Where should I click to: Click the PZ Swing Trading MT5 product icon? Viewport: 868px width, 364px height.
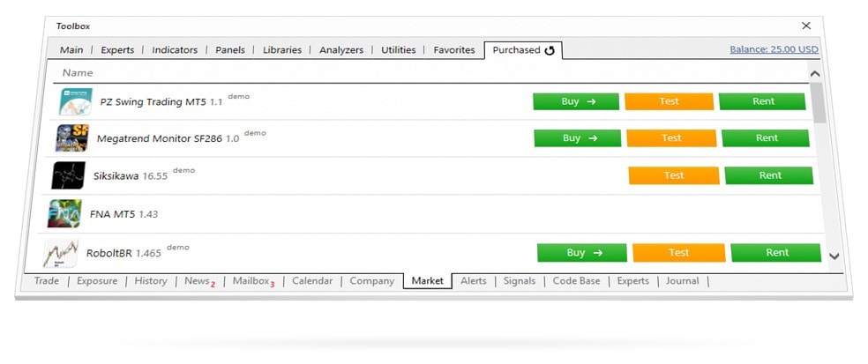75,101
